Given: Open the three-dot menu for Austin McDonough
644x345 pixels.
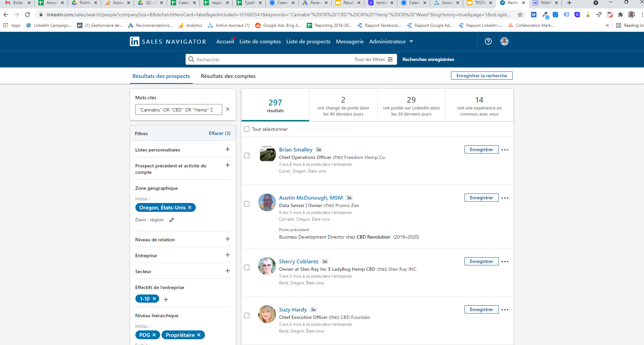Looking at the screenshot, I should pos(505,198).
